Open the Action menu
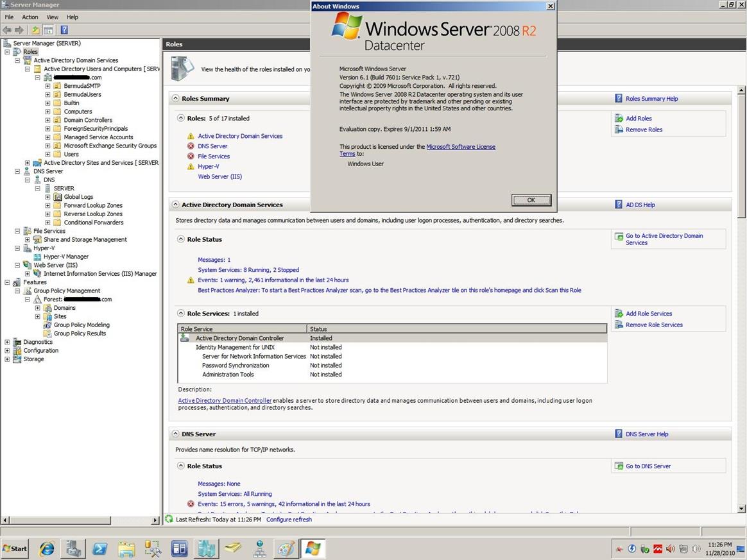 (30, 17)
